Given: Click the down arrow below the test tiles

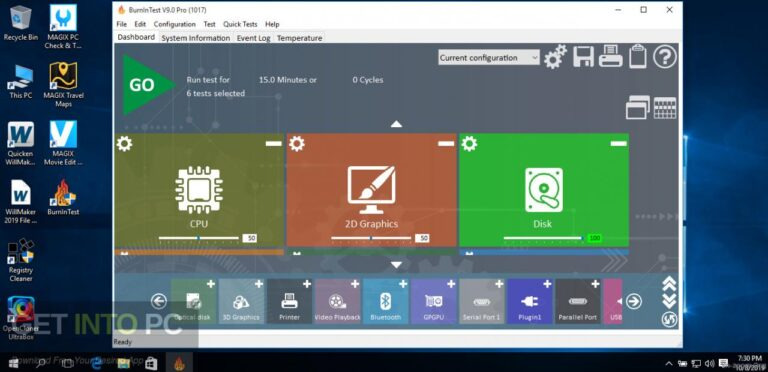Looking at the screenshot, I should click(x=396, y=265).
